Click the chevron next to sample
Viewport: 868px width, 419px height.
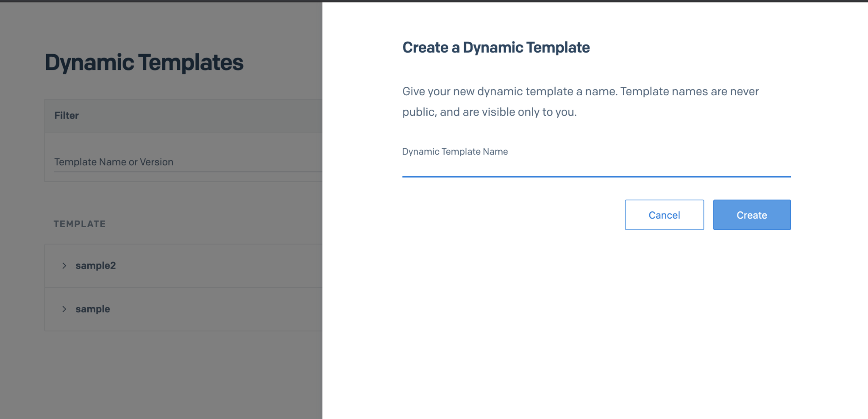(64, 309)
